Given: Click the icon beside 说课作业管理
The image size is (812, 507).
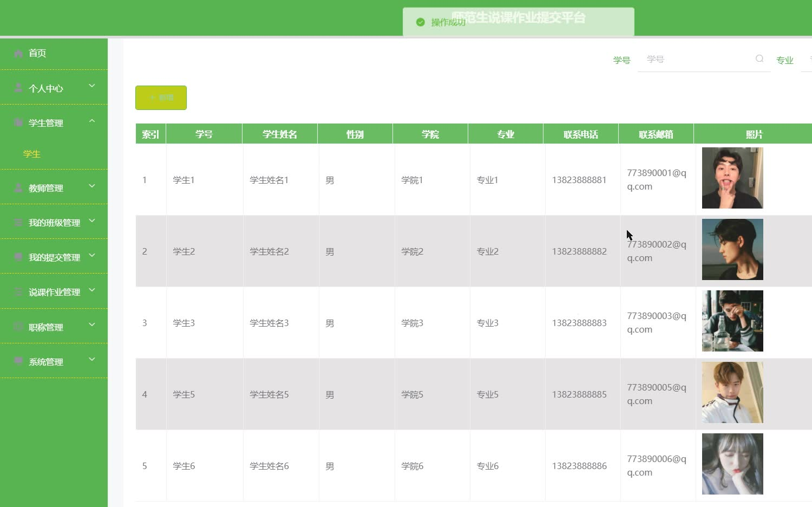Looking at the screenshot, I should point(18,292).
